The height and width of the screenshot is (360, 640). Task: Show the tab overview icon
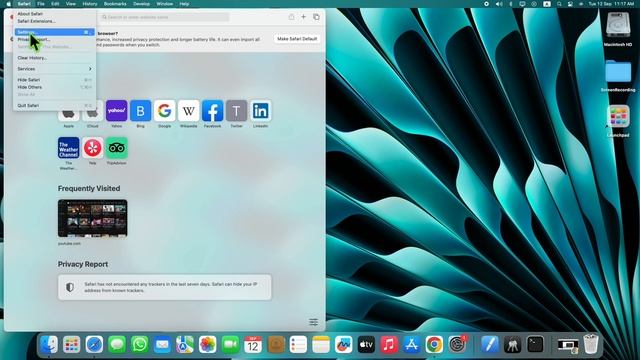[316, 17]
